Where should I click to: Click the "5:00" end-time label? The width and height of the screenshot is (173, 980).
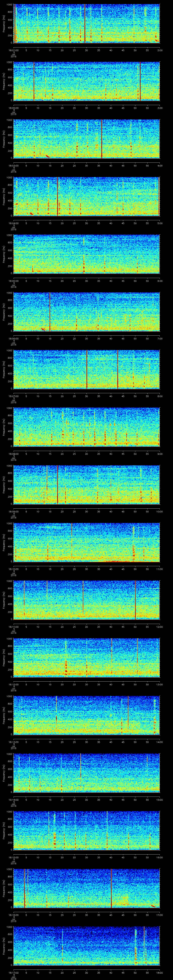click(160, 223)
